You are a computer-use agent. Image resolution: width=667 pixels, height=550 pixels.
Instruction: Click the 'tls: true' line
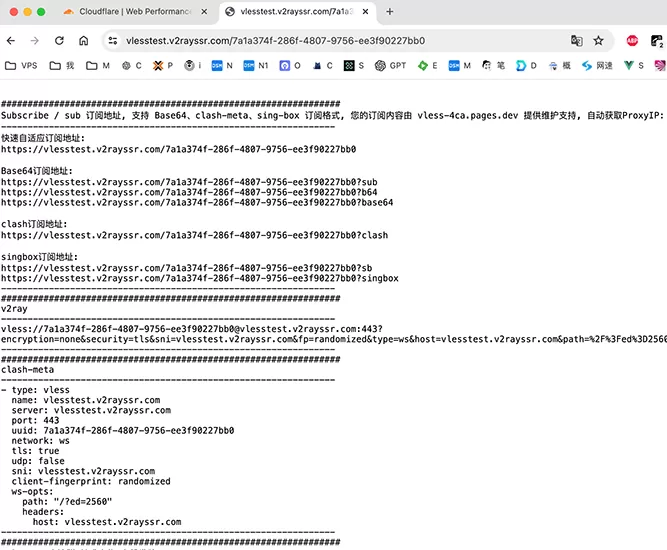click(35, 451)
